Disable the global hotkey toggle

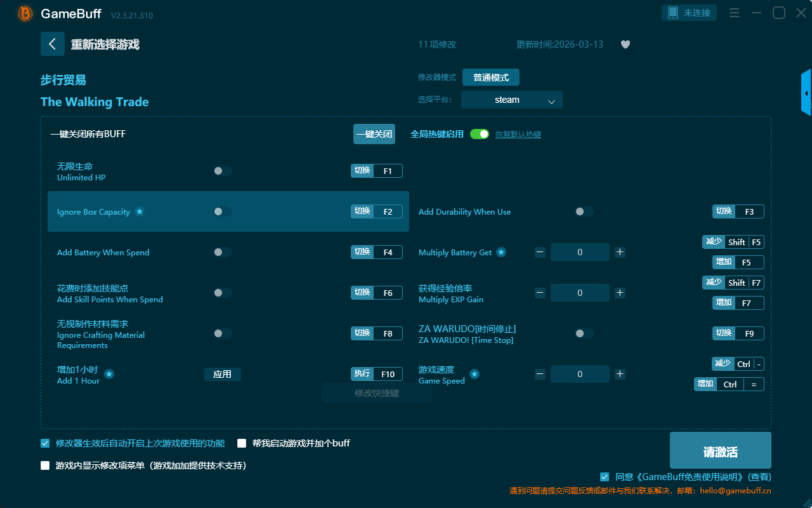pyautogui.click(x=480, y=134)
